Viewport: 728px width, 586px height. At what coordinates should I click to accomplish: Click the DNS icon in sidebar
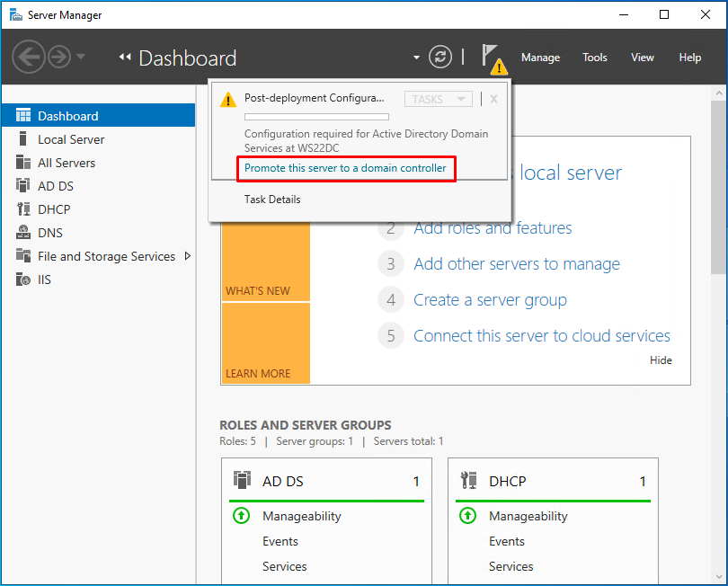(x=23, y=232)
